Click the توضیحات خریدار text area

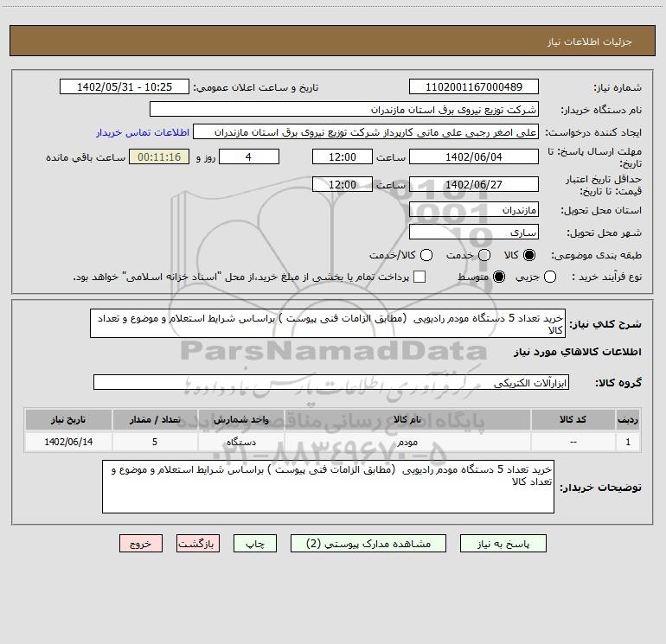[x=328, y=487]
